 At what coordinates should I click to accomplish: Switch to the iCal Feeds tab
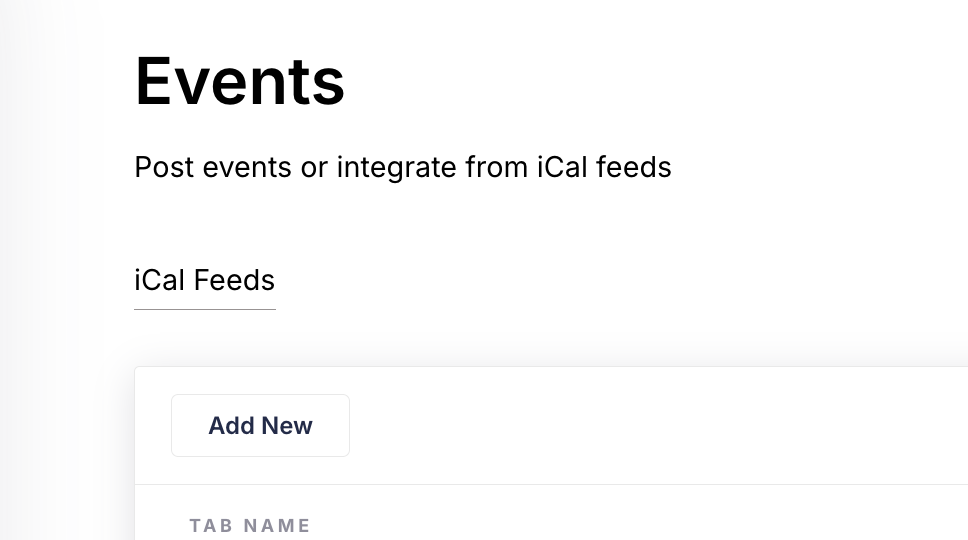pyautogui.click(x=204, y=280)
